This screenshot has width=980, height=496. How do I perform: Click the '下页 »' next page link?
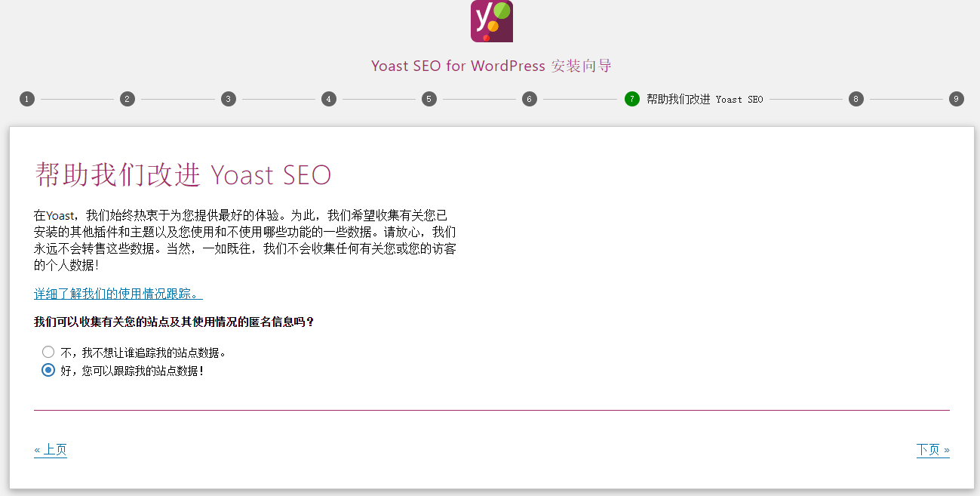(933, 450)
